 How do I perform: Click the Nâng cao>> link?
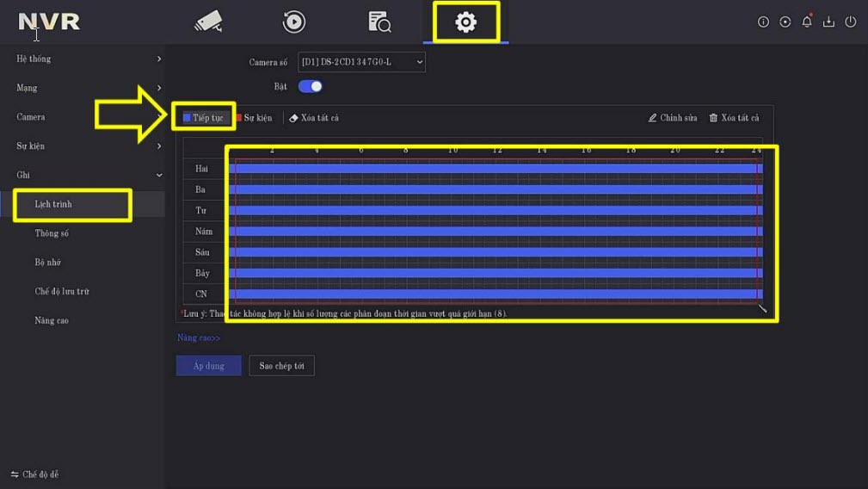[199, 338]
